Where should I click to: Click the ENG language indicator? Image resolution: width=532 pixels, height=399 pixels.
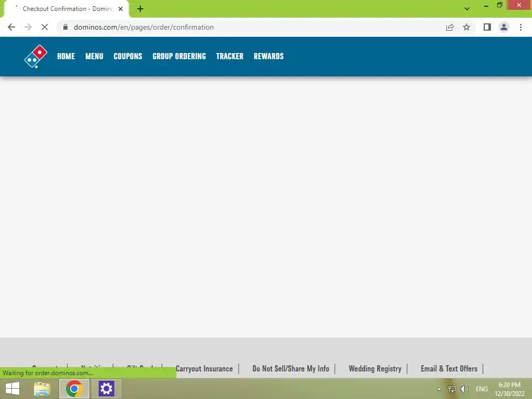[482, 389]
